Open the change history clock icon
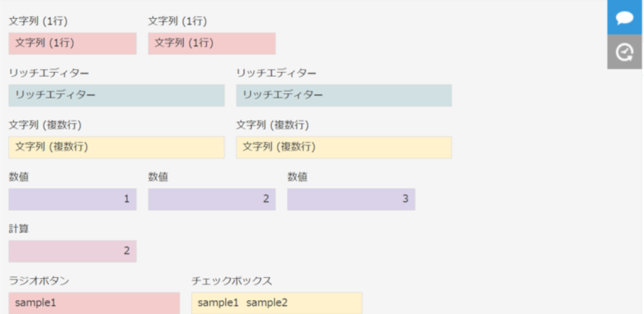The height and width of the screenshot is (314, 644). [x=625, y=52]
